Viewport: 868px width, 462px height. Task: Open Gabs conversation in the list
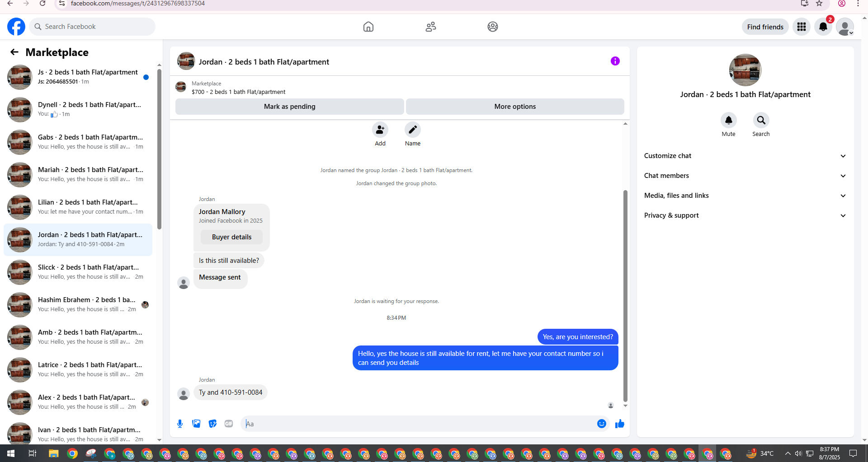coord(78,142)
